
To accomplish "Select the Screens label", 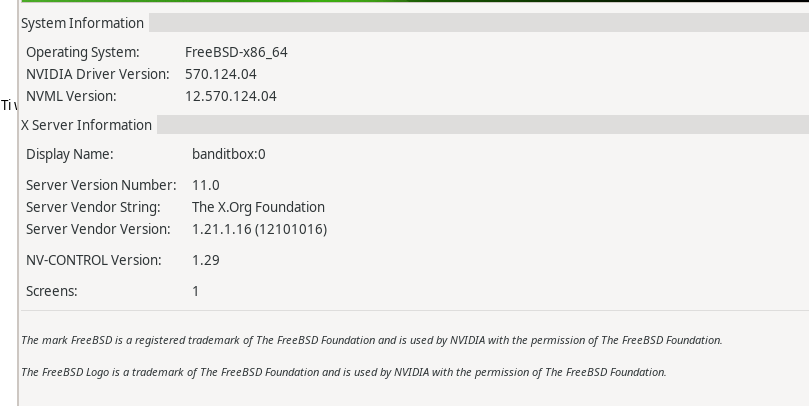I will coord(52,291).
